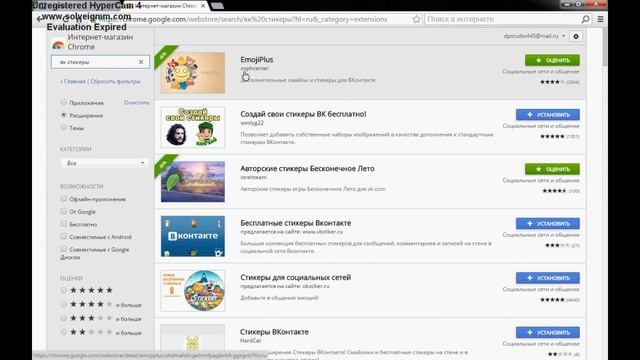640x360 pixels.
Task: Close the current browser tab
Action: point(203,6)
